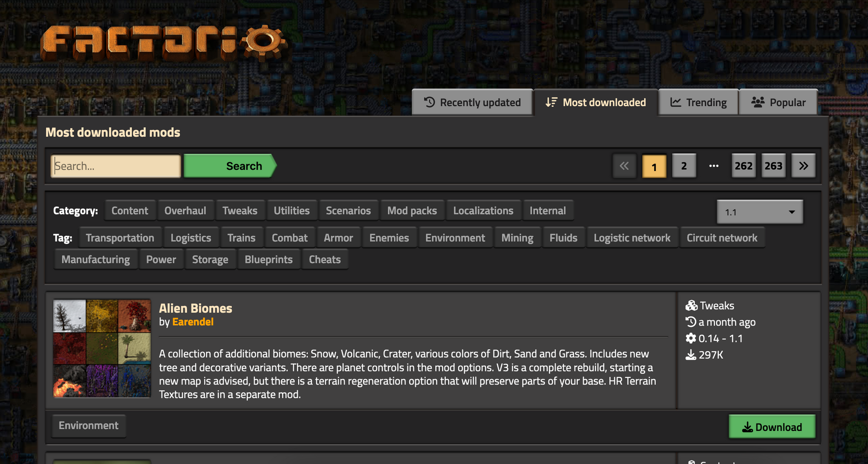Image resolution: width=868 pixels, height=464 pixels.
Task: Select the Mining tag
Action: 517,238
